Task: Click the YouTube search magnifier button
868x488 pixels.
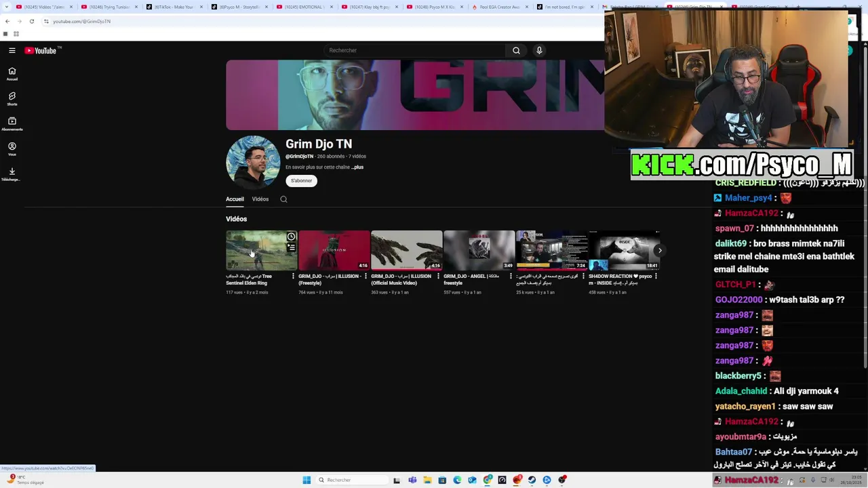Action: click(x=516, y=50)
